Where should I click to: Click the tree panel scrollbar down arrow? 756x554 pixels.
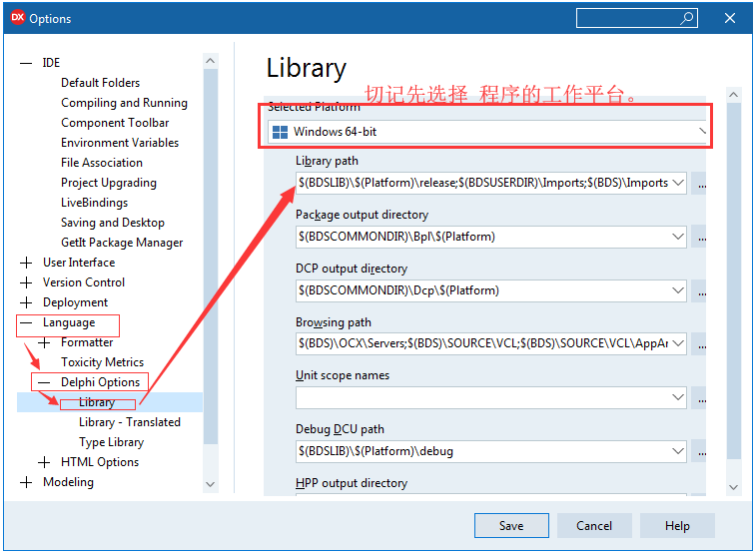210,483
